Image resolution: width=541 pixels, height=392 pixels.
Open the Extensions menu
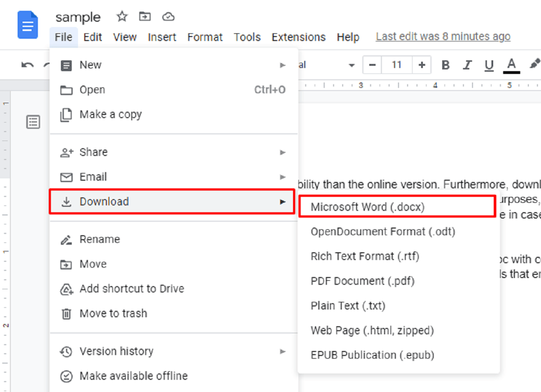298,37
